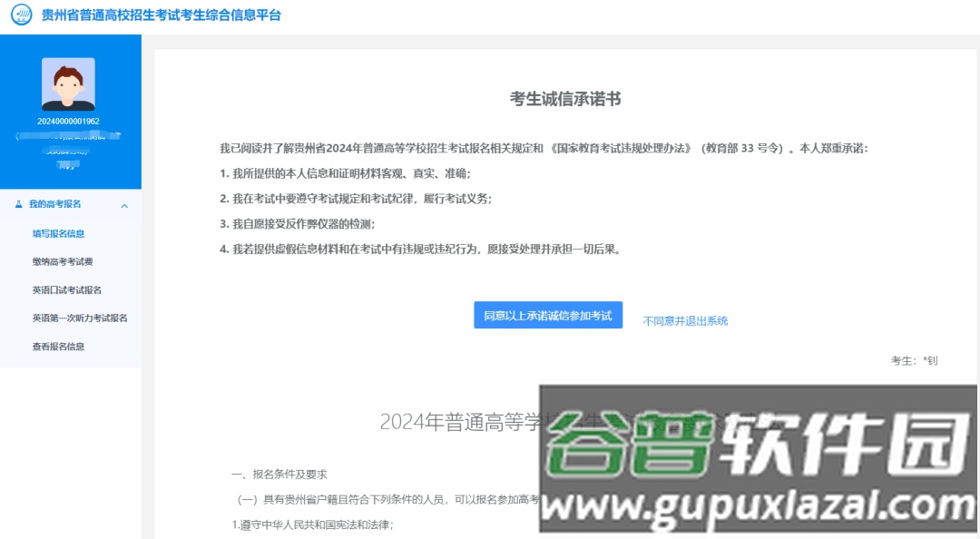Click the platform logo icon in header
980x539 pixels.
(23, 15)
